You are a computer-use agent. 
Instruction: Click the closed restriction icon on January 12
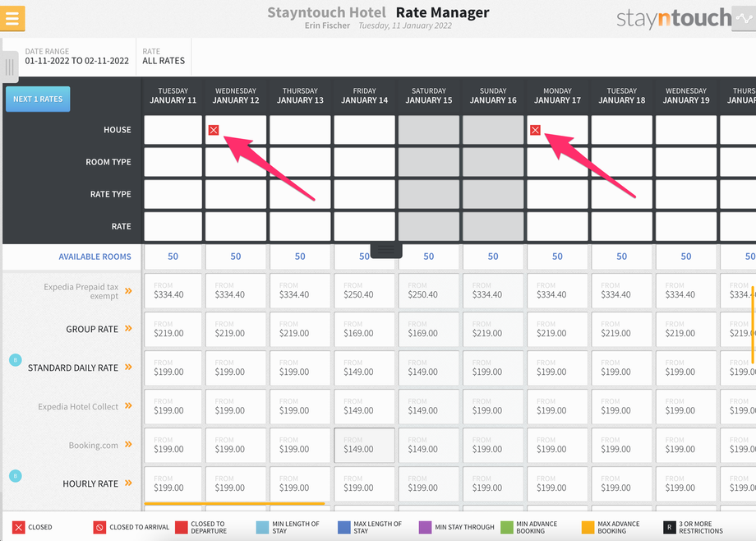pos(214,130)
